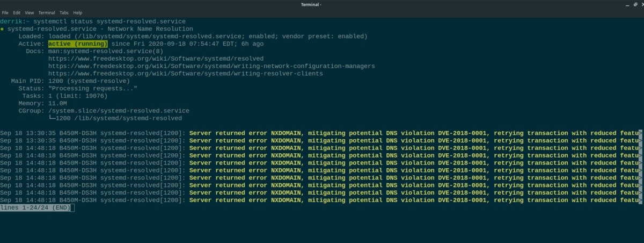Click the 'Docs:' label

(35, 51)
